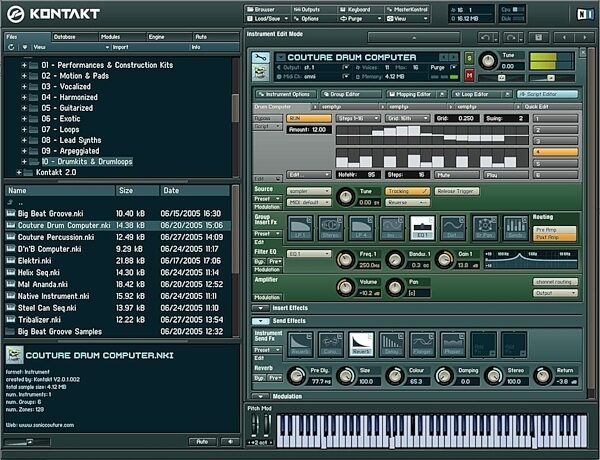Open the Group Editor
Image resolution: width=600 pixels, height=460 pixels.
351,94
